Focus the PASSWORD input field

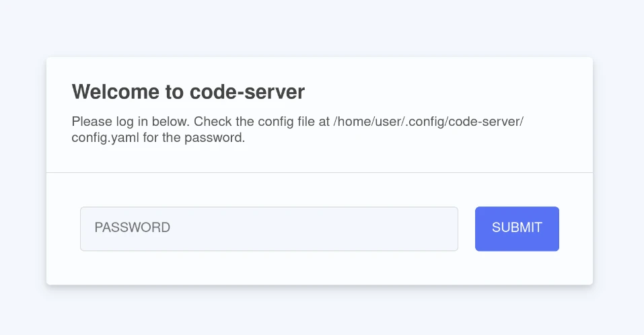click(x=269, y=229)
